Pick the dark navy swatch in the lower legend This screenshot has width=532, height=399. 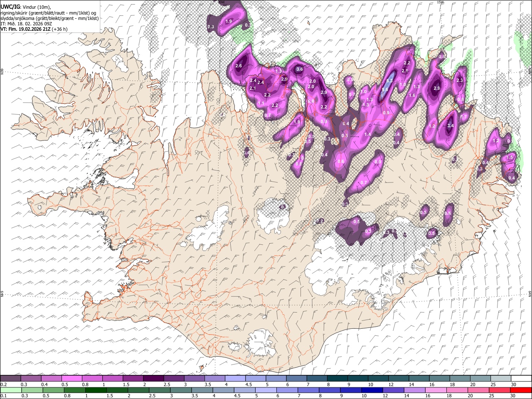coord(371,390)
